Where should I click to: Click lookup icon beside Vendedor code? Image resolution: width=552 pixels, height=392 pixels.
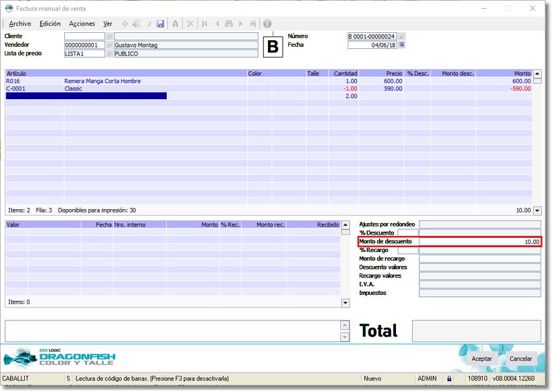coord(110,45)
